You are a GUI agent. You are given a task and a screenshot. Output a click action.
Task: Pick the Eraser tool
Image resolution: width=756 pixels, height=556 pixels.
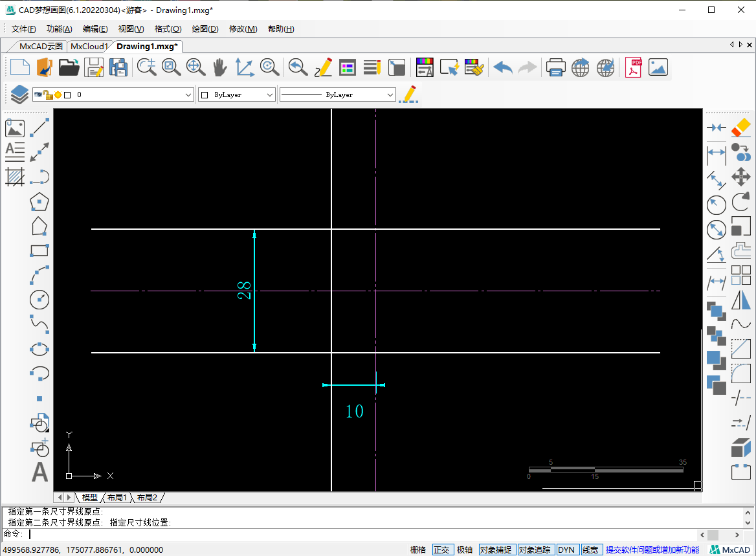coord(741,128)
